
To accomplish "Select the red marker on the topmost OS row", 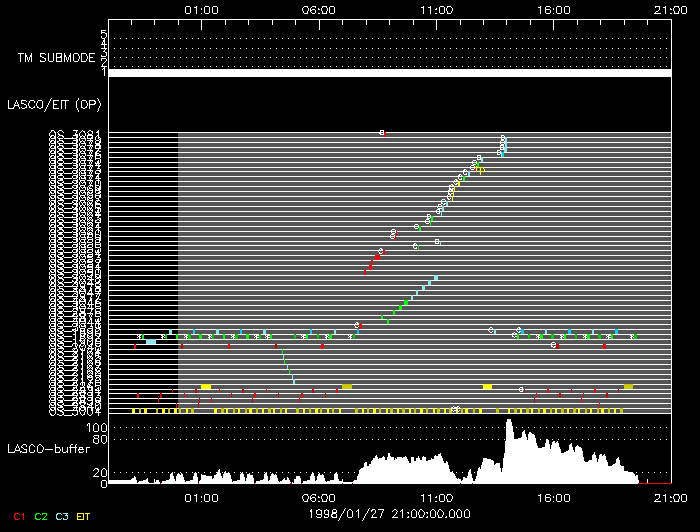I will [x=385, y=133].
